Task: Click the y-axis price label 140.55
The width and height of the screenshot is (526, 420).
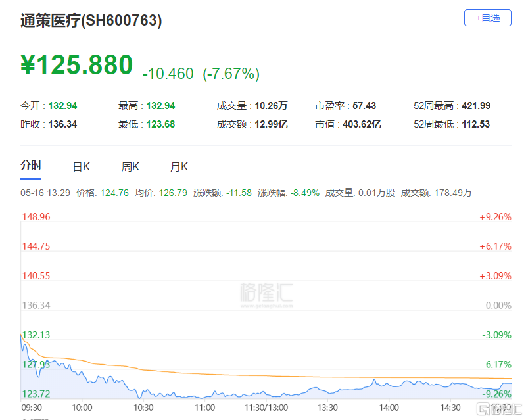Action: click(36, 276)
